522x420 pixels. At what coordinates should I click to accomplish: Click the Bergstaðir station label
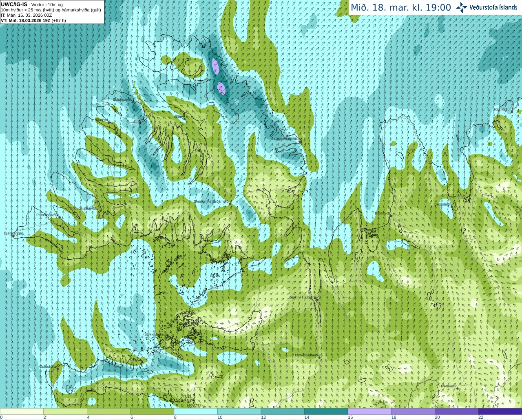(442, 204)
